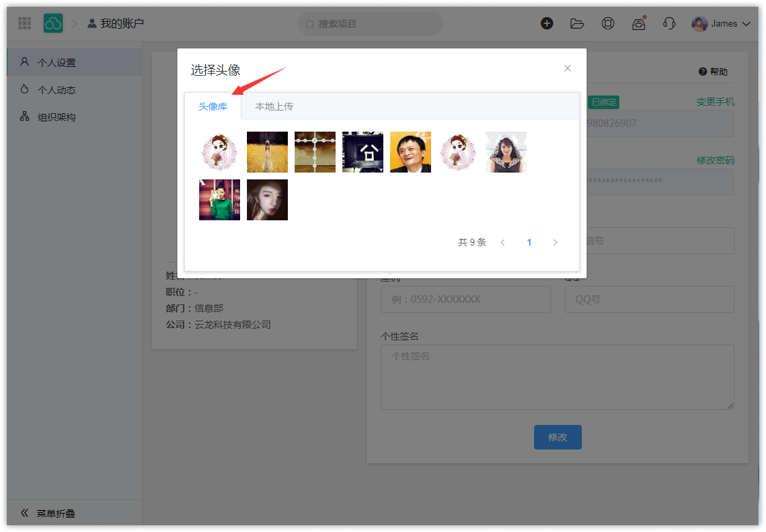Switch to 本地上传 tab
Viewport: 766px width, 532px height.
[x=274, y=106]
